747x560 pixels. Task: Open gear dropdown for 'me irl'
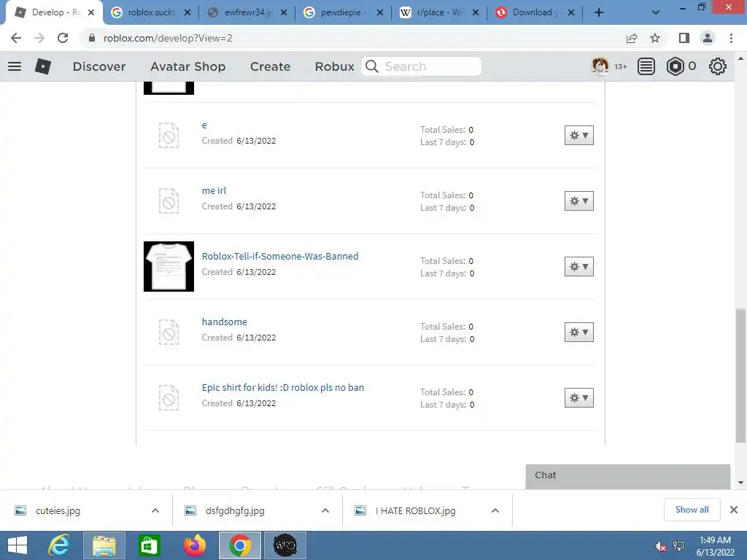[x=578, y=201]
